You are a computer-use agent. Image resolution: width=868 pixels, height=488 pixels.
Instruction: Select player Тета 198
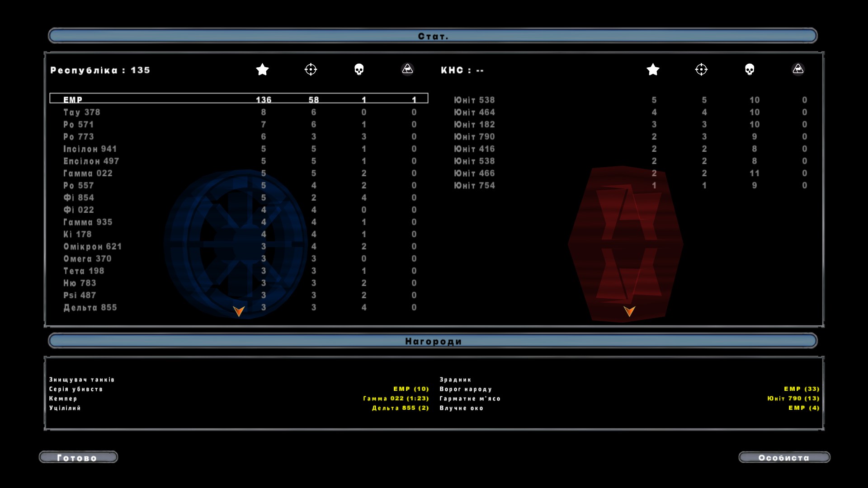pyautogui.click(x=239, y=271)
